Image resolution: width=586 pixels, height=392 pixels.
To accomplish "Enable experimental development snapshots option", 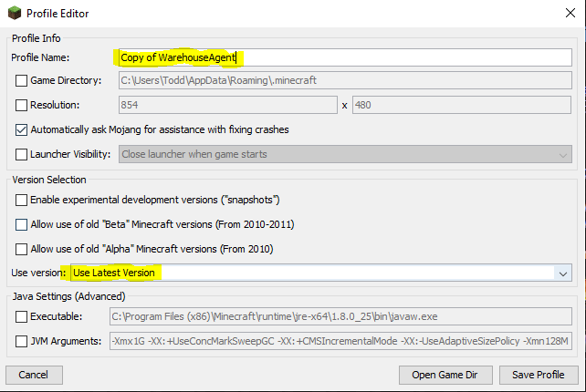I will tap(22, 200).
